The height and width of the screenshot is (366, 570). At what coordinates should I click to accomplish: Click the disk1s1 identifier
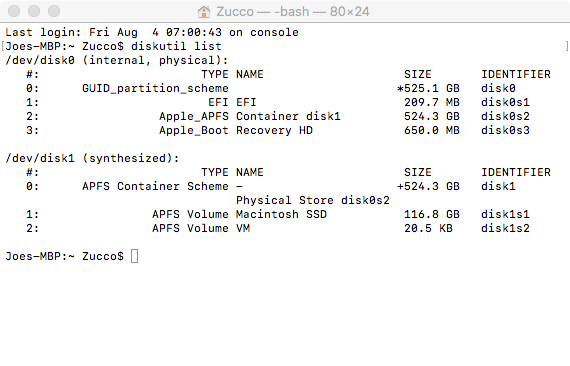click(505, 214)
